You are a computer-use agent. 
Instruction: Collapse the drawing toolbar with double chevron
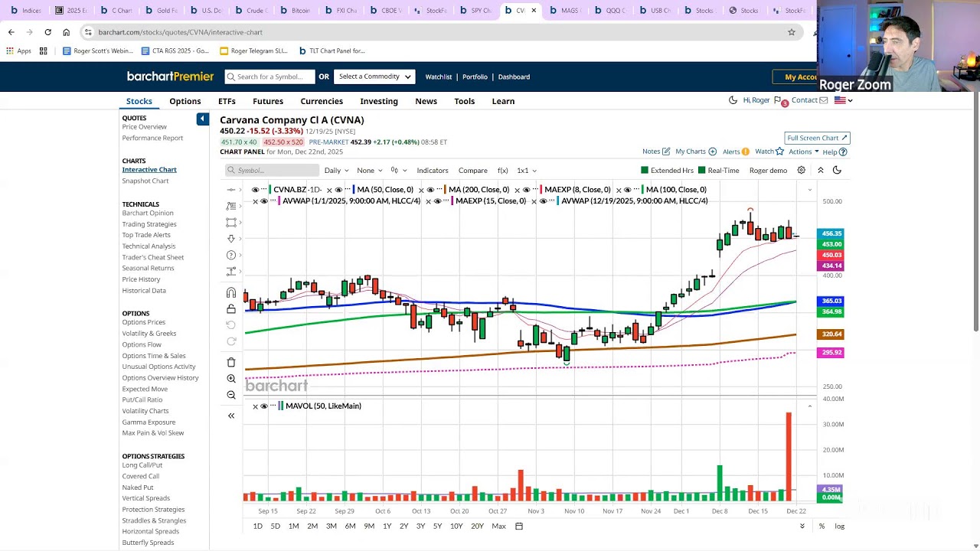tap(231, 416)
